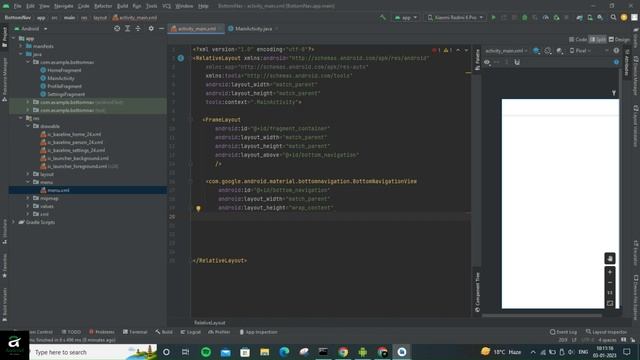Zoom out the layout preview with minus
The height and width of the screenshot is (360, 640).
(x=610, y=282)
